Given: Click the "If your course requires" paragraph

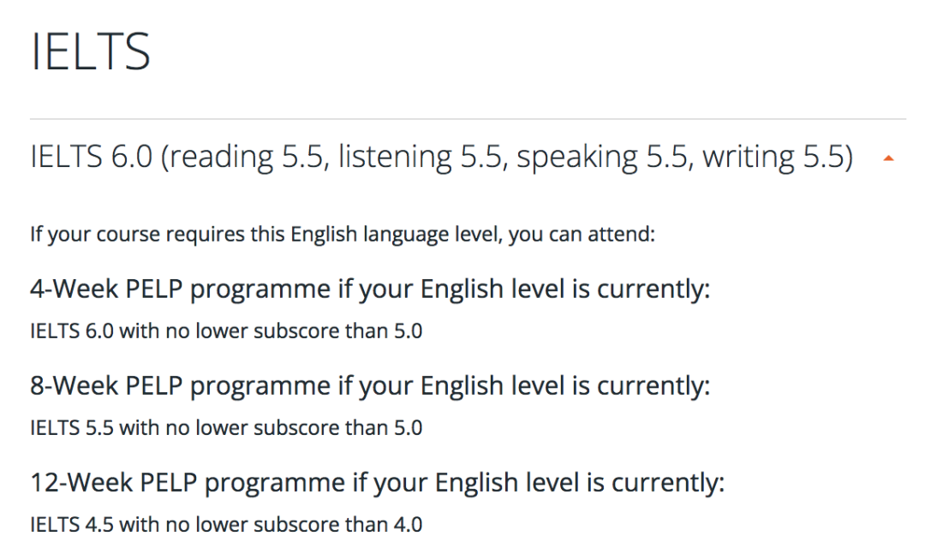Looking at the screenshot, I should [343, 235].
